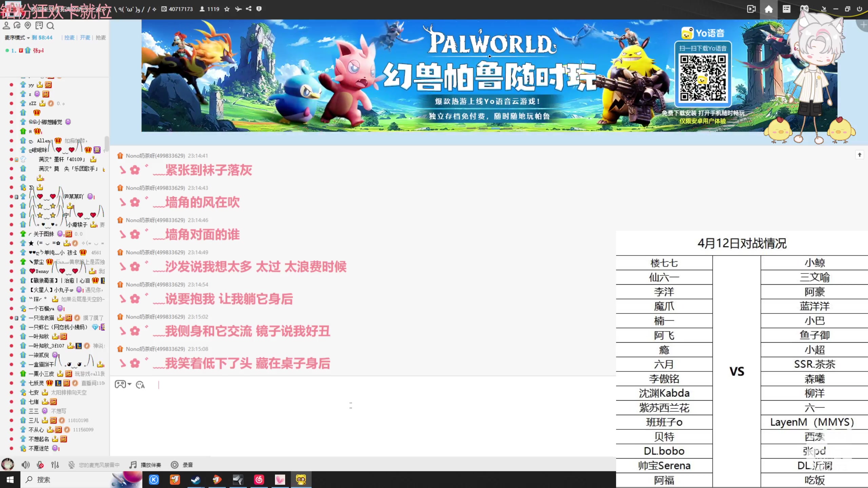The image size is (868, 488).
Task: Click 播放伴奏 play accompaniment button
Action: click(x=145, y=465)
